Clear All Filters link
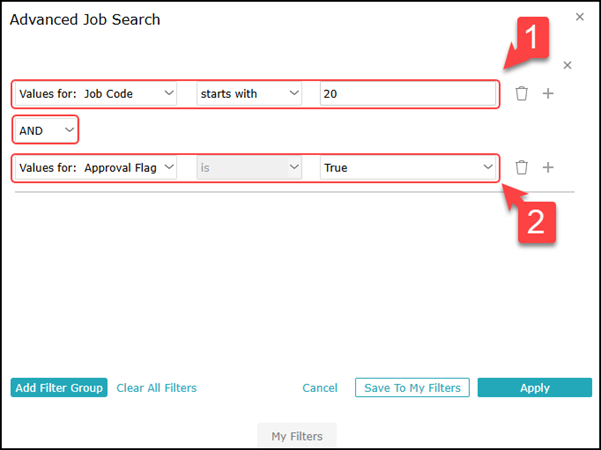 156,388
